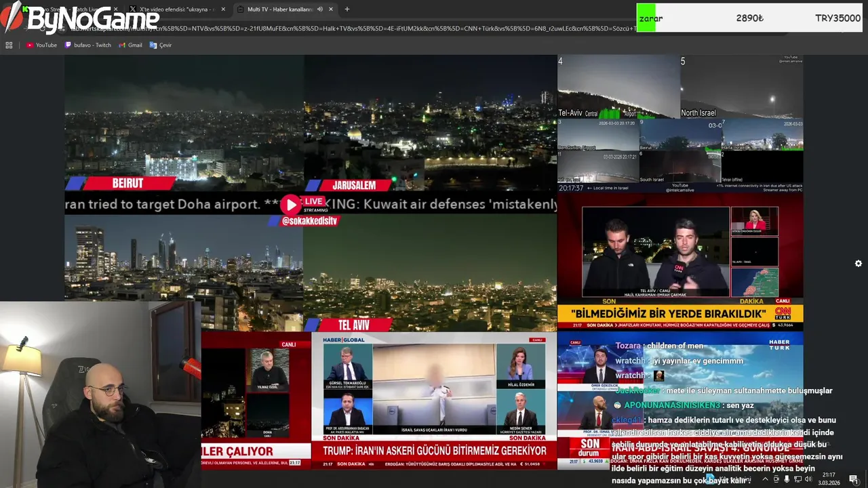Mute audio indicator on Multi TV tab
This screenshot has height=488, width=868.
(x=320, y=9)
